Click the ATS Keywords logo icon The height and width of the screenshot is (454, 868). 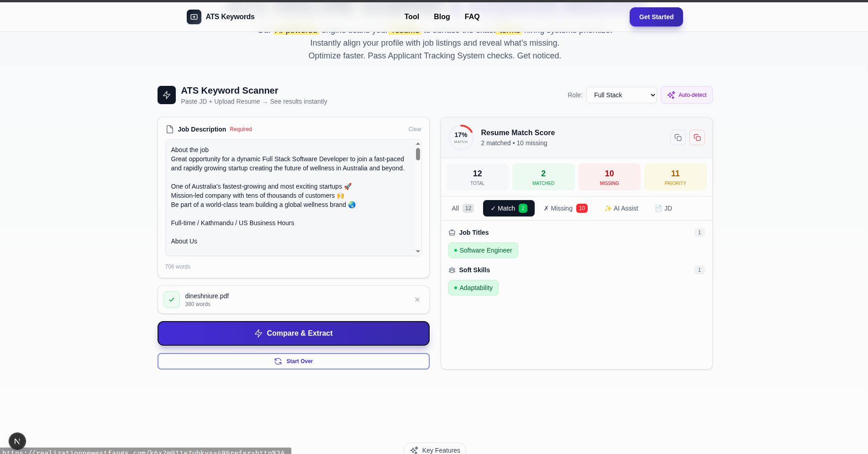pyautogui.click(x=194, y=17)
